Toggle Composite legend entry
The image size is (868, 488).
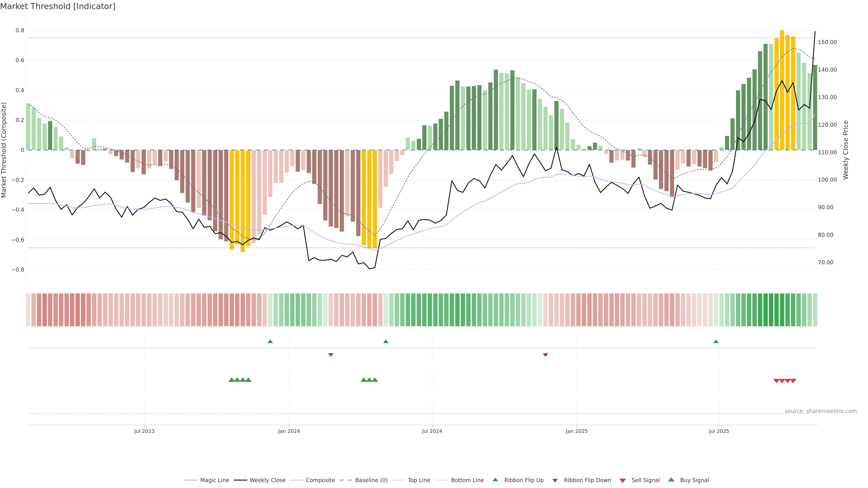[x=320, y=480]
